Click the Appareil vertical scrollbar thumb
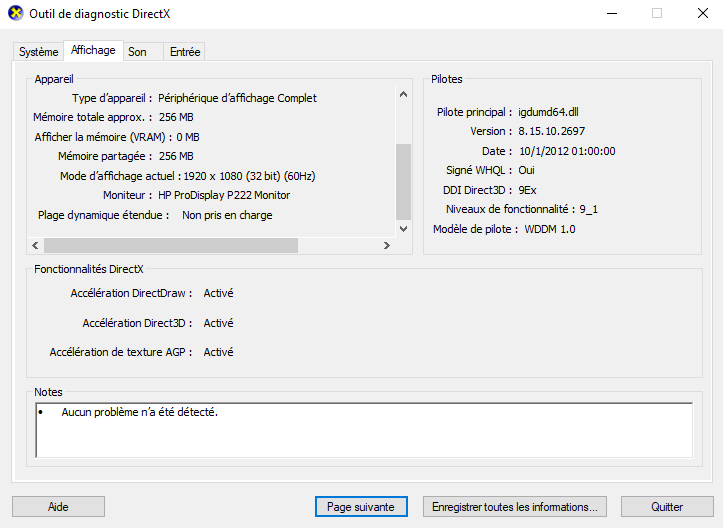Screen dimensions: 723x528 403,182
